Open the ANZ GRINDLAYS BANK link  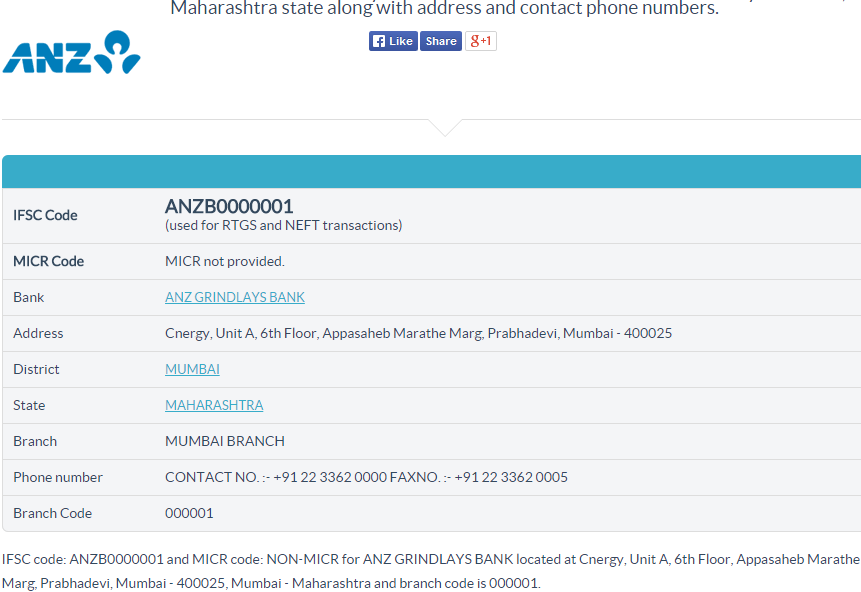coord(234,297)
